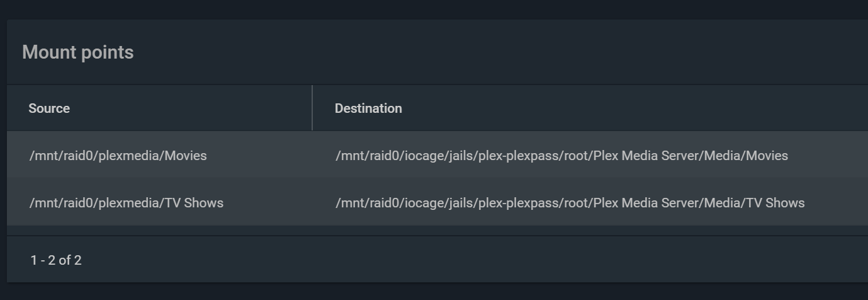Select the /mnt/raid0/plexmedia/Movies source cell

(118, 156)
